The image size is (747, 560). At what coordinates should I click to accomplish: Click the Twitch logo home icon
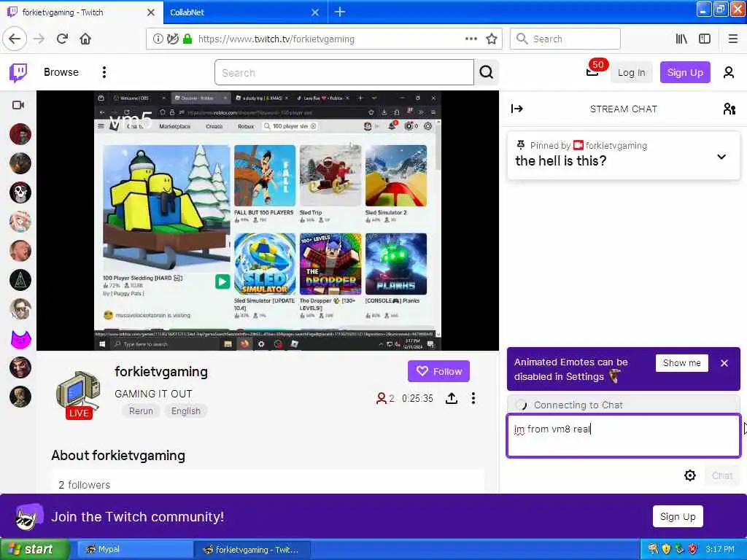tap(18, 72)
